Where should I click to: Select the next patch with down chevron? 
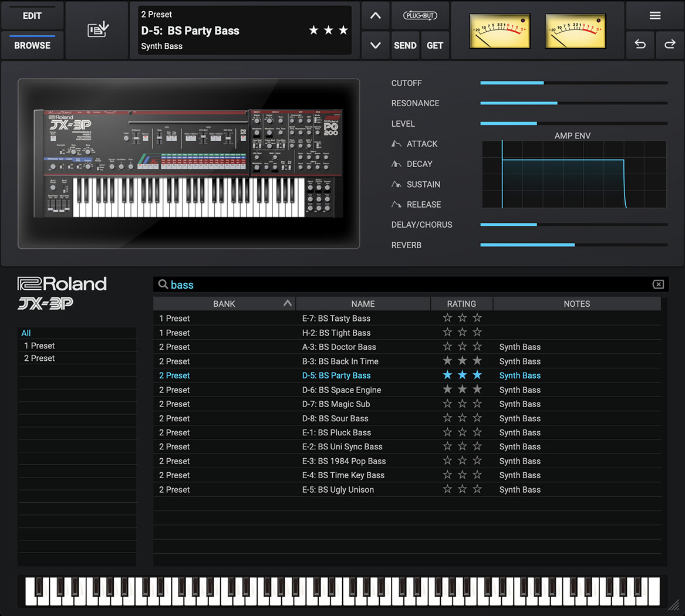[x=375, y=45]
